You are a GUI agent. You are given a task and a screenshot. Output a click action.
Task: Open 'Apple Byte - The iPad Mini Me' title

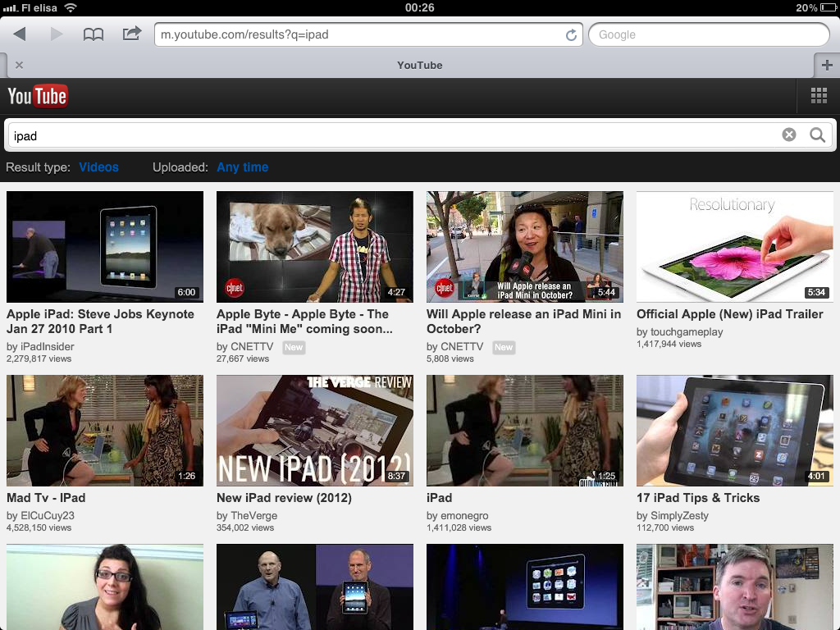pos(304,322)
